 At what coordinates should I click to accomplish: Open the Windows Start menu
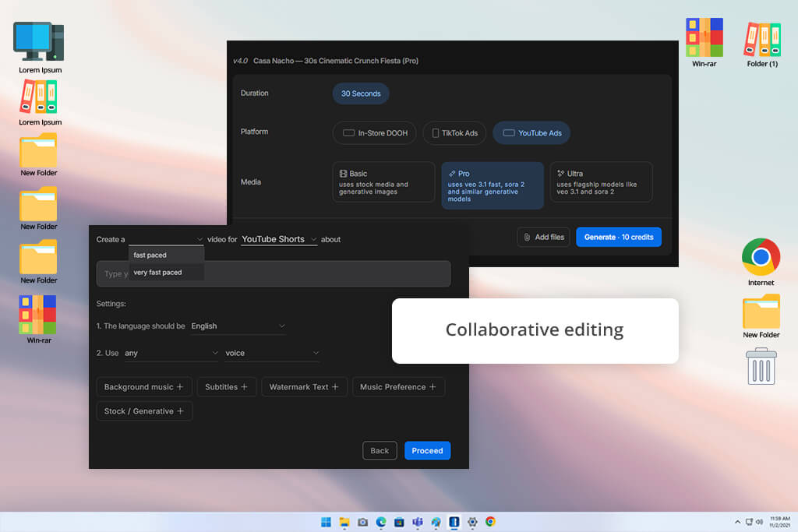[326, 522]
